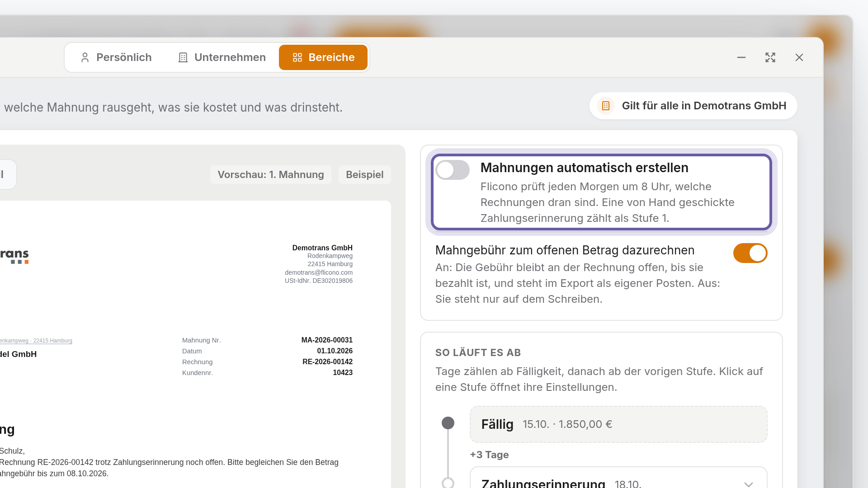Expand the Zahlungserinnerung stage chevron
The width and height of the screenshot is (868, 488).
[749, 484]
